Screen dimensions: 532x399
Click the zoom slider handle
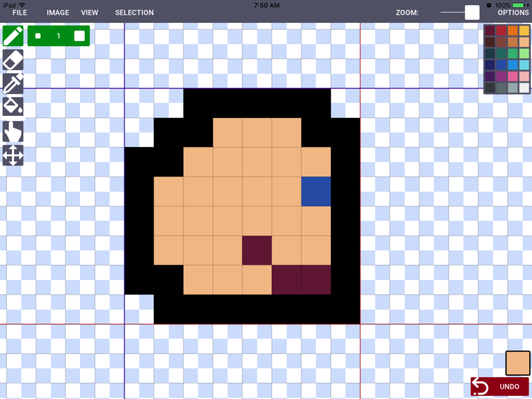[472, 12]
